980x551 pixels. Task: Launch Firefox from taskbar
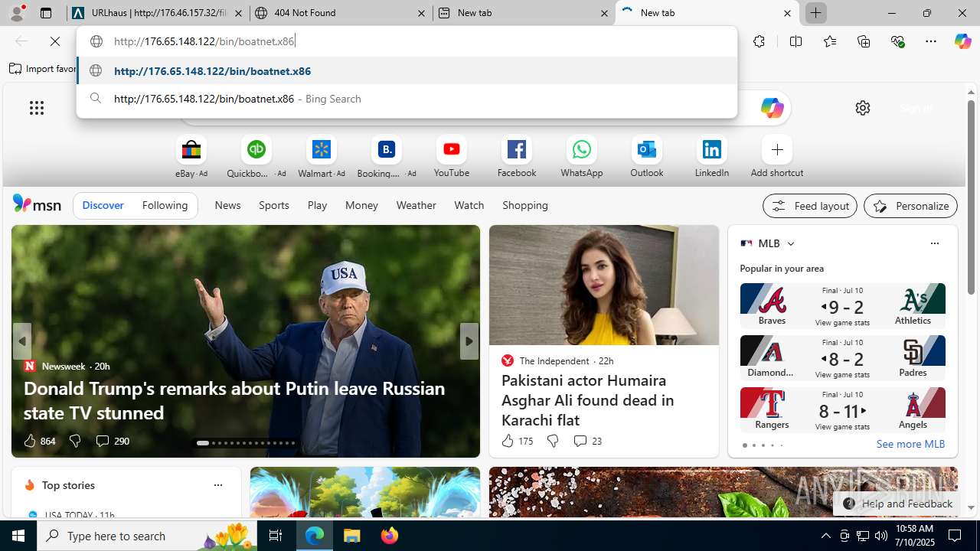click(x=390, y=536)
